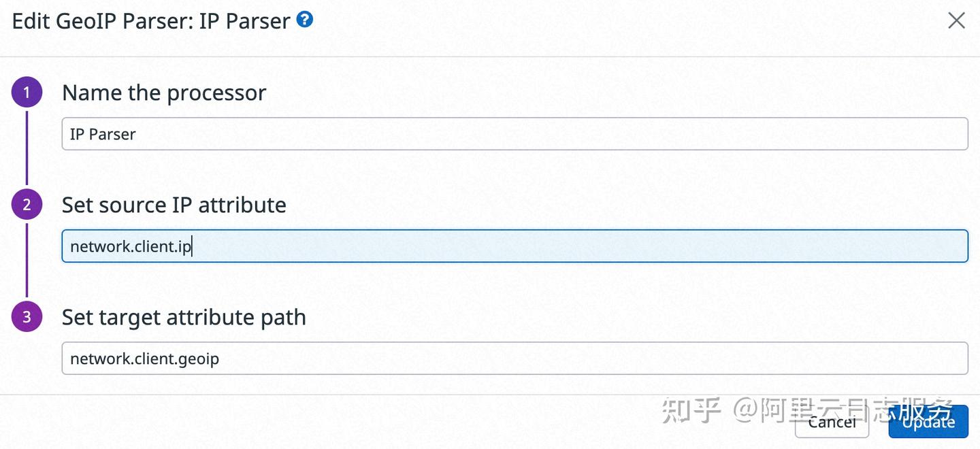Viewport: 980px width, 449px height.
Task: Click the 'network.client.ip' value field
Action: pyautogui.click(x=514, y=246)
